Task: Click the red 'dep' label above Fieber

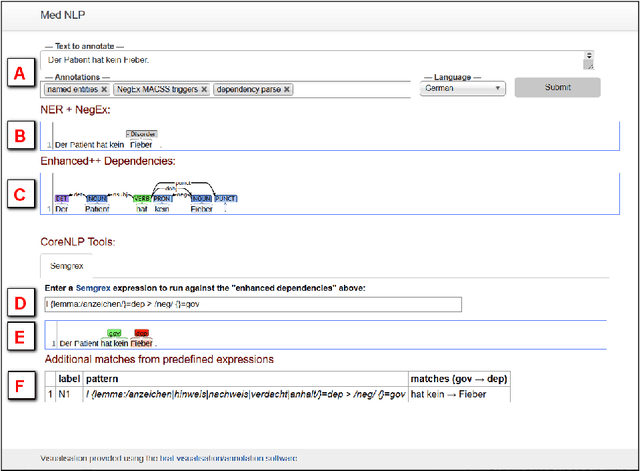Action: (x=142, y=333)
